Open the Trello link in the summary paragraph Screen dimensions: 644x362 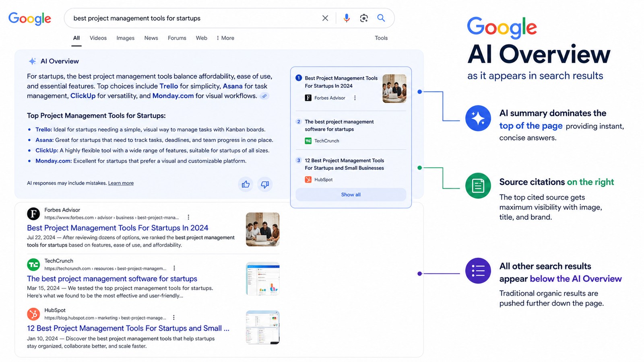[169, 86]
